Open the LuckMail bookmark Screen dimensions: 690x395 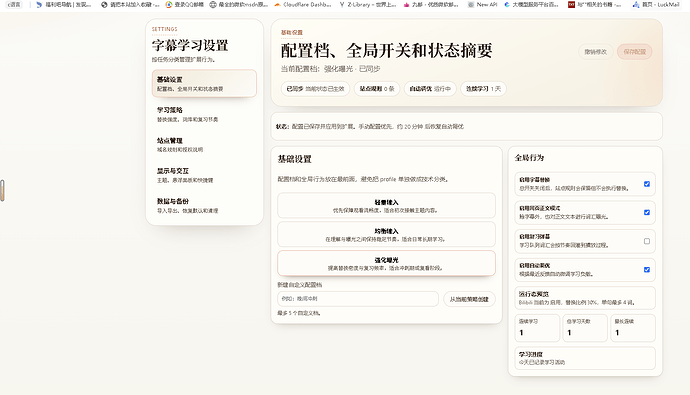[656, 4]
